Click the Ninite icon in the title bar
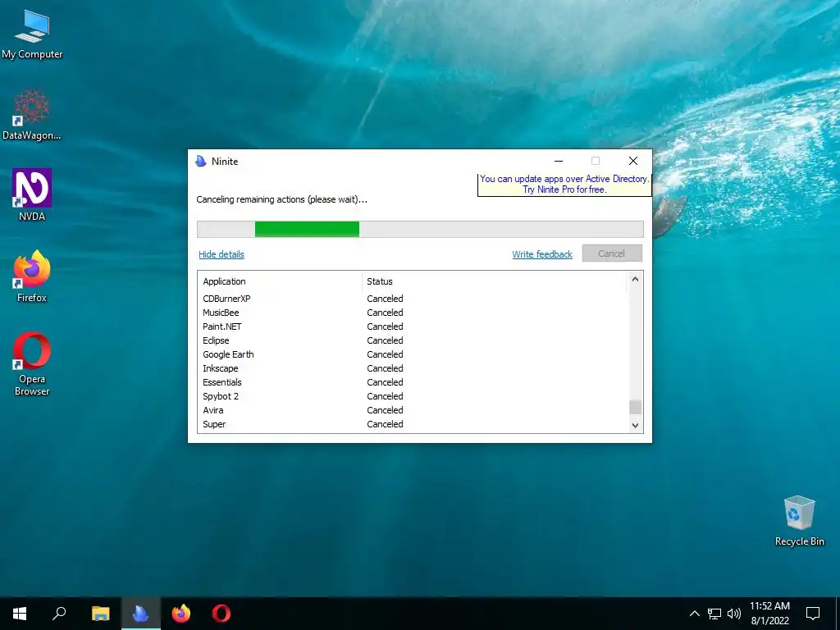Viewport: 840px width, 630px height. [201, 162]
